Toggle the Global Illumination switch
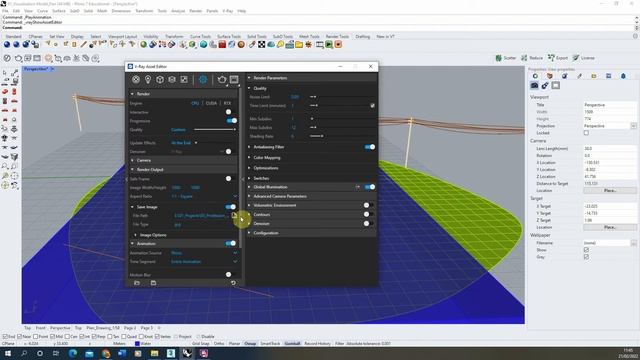This screenshot has width=640, height=360. [x=370, y=187]
